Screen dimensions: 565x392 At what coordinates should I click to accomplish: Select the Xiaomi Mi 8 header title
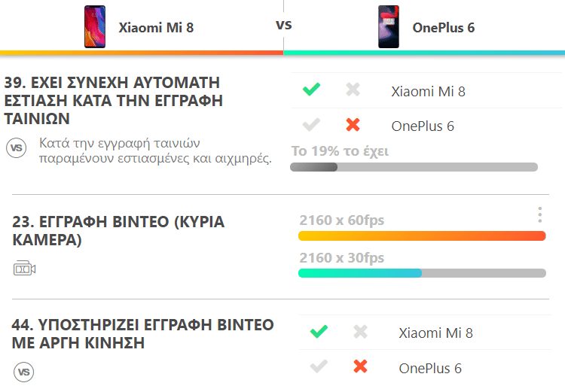click(156, 28)
